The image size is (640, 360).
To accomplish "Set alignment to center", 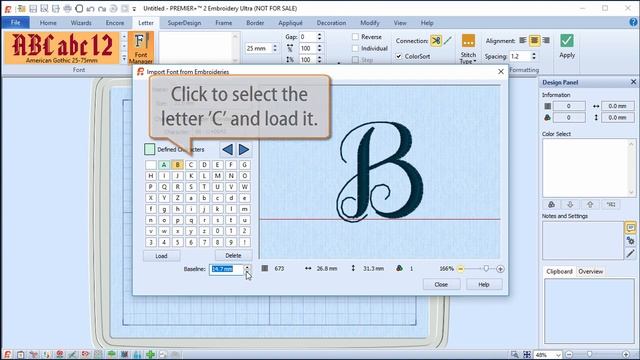I will [x=534, y=40].
